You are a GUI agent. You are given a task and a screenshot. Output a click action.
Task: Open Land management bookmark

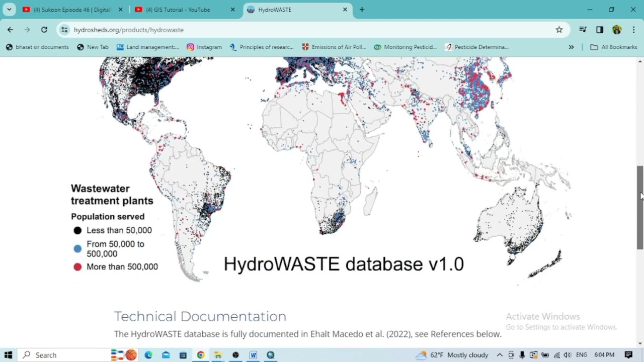tap(147, 47)
